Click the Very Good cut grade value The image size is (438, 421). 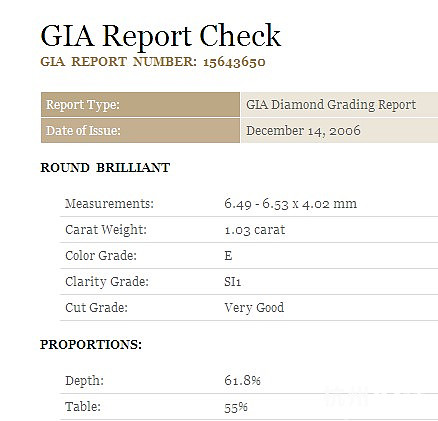254,307
